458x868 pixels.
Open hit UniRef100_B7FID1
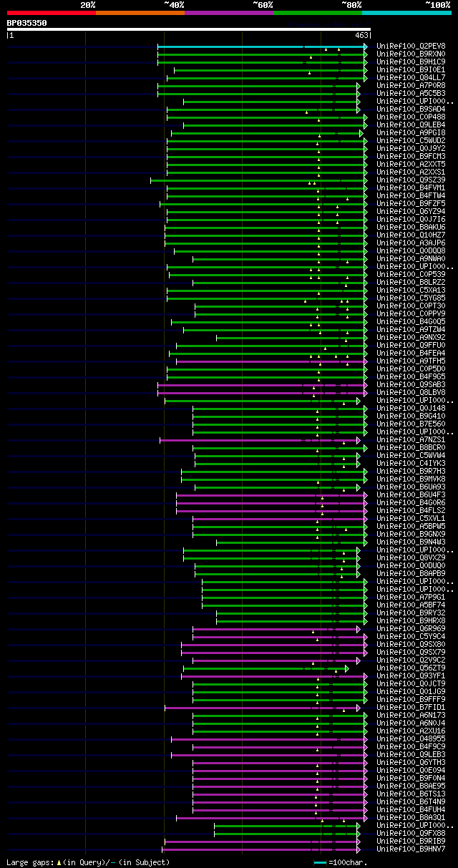pyautogui.click(x=411, y=708)
